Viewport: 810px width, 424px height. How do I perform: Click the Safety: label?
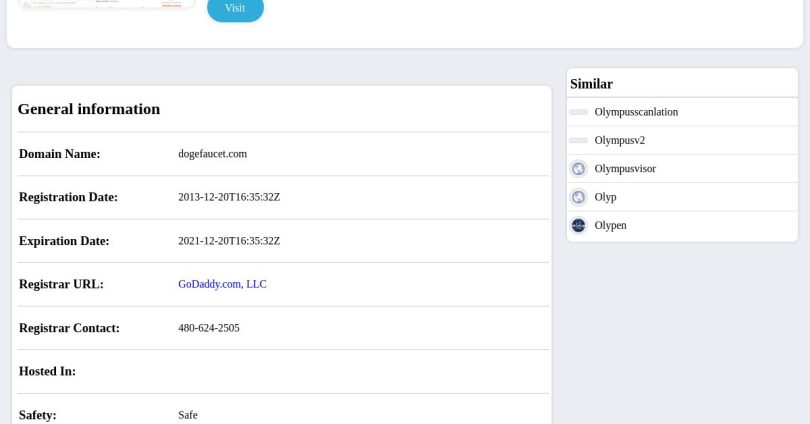pos(37,415)
